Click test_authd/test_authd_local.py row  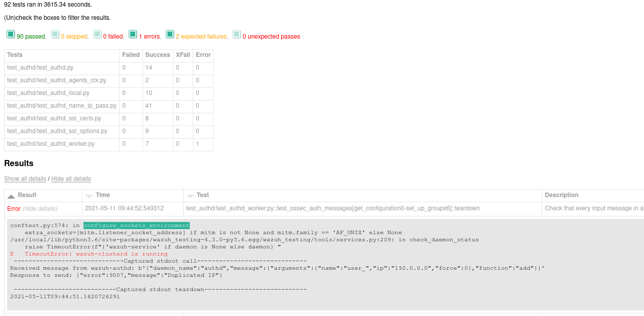coord(48,93)
